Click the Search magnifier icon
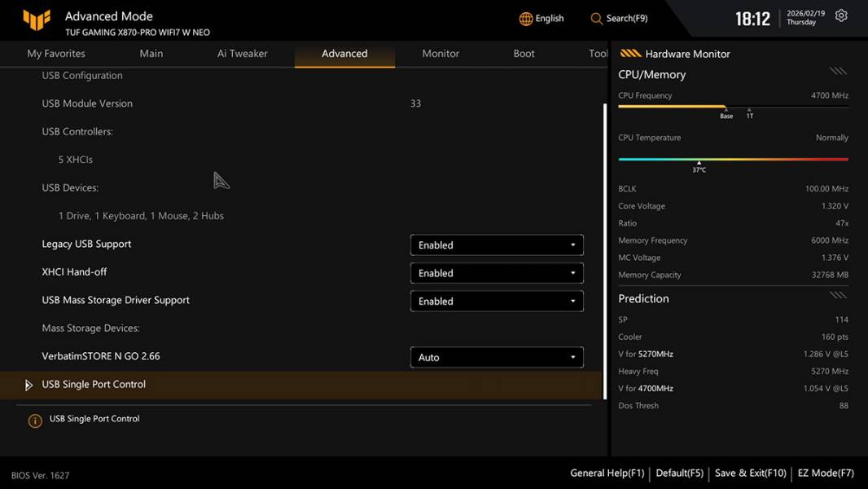This screenshot has height=489, width=868. 597,19
